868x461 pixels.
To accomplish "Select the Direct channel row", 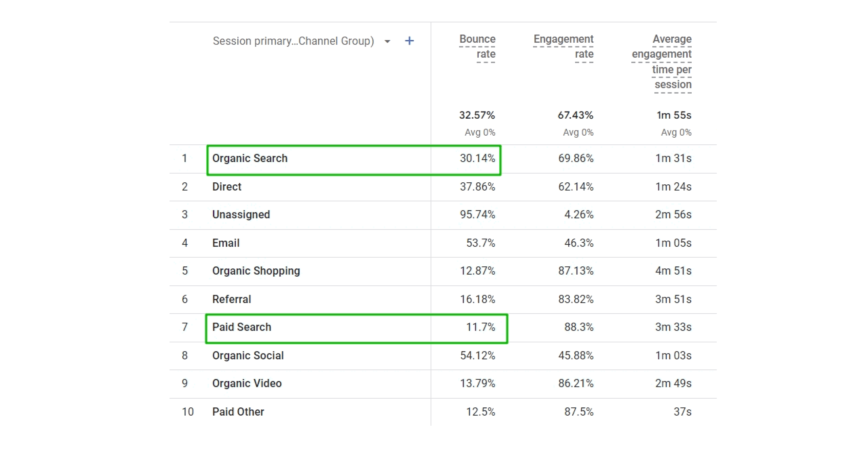I will (x=227, y=187).
